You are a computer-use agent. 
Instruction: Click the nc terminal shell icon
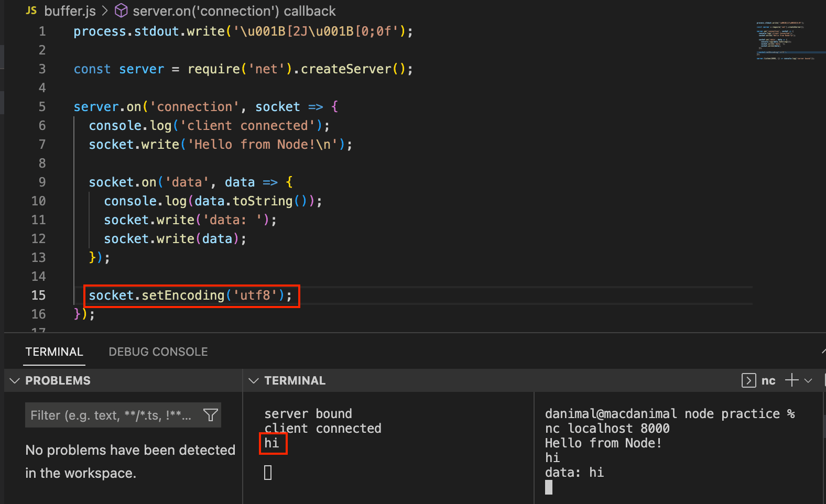pyautogui.click(x=748, y=380)
